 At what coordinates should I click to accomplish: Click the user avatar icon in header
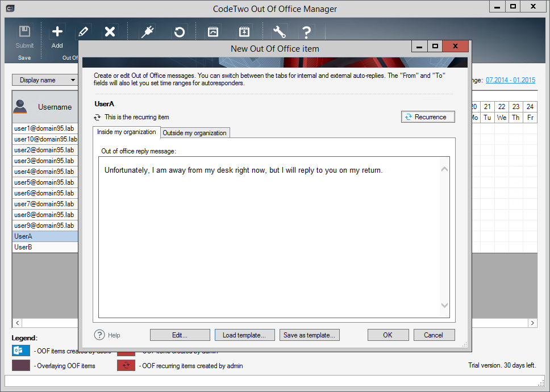point(20,107)
